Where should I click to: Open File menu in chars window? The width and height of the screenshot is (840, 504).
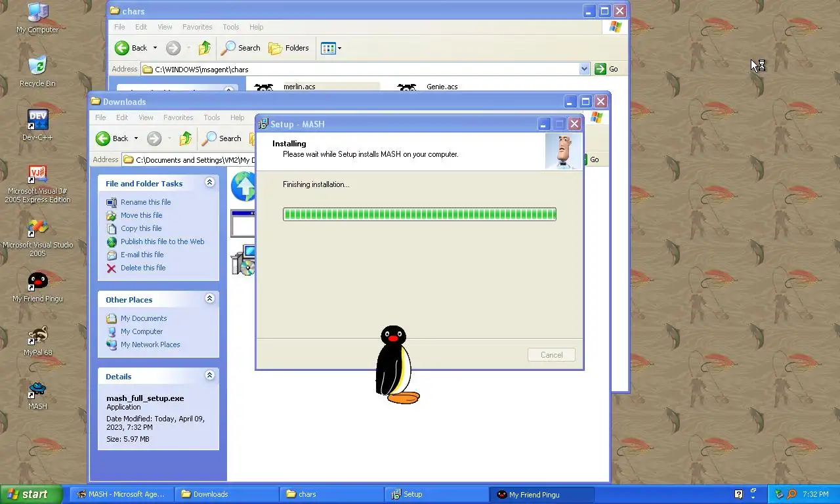click(x=119, y=27)
